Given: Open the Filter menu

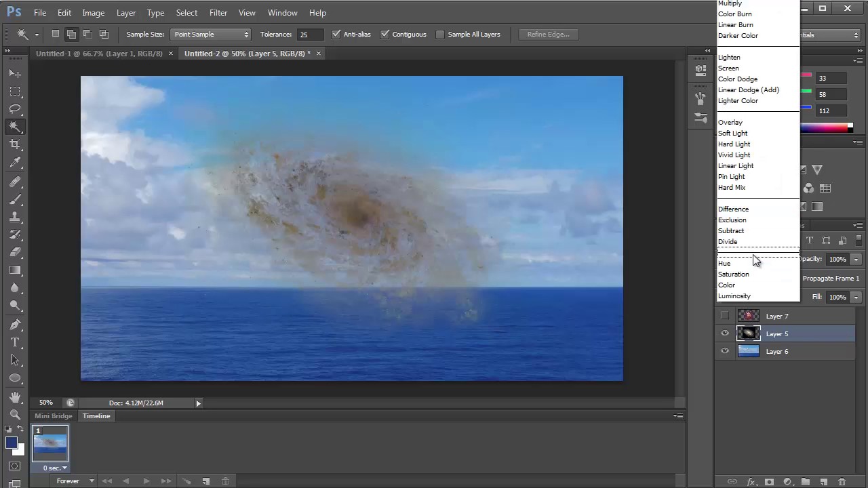Looking at the screenshot, I should 218,13.
